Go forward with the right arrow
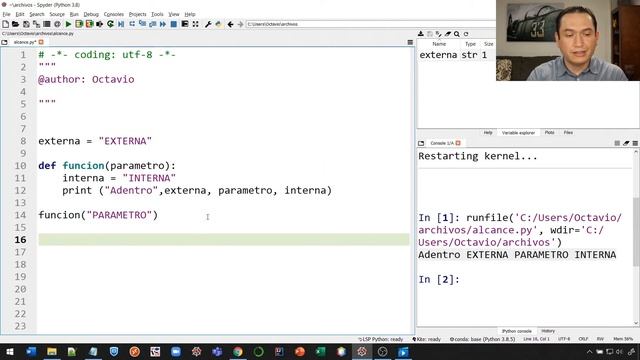Screen dimensions: 640x360 (240, 24)
